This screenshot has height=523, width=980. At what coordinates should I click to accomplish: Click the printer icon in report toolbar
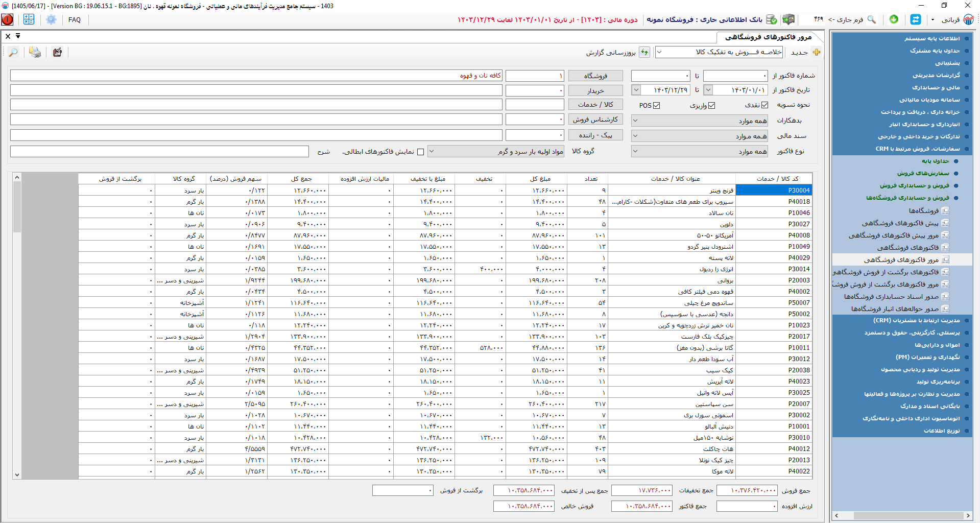[x=35, y=52]
